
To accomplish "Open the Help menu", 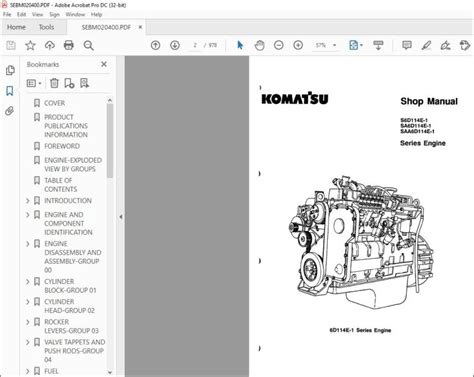I will tap(96, 14).
